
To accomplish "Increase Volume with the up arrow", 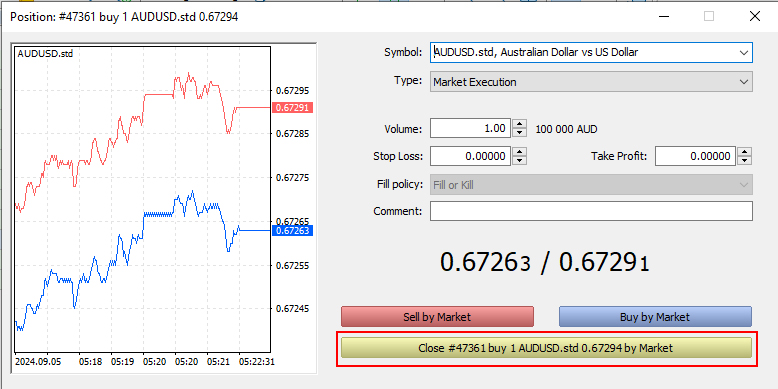I will click(x=519, y=125).
